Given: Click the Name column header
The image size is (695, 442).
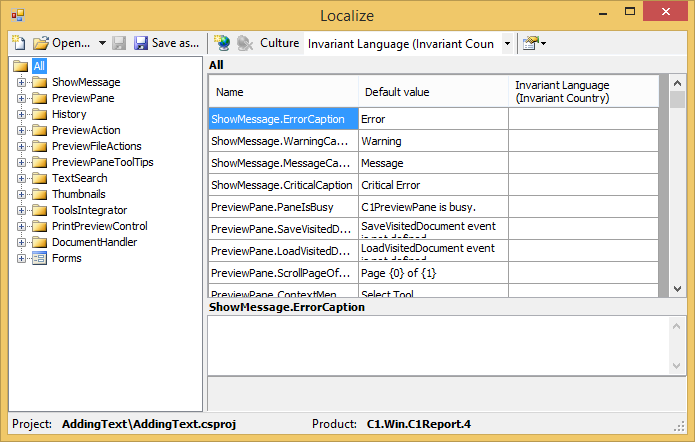Looking at the screenshot, I should pos(282,92).
